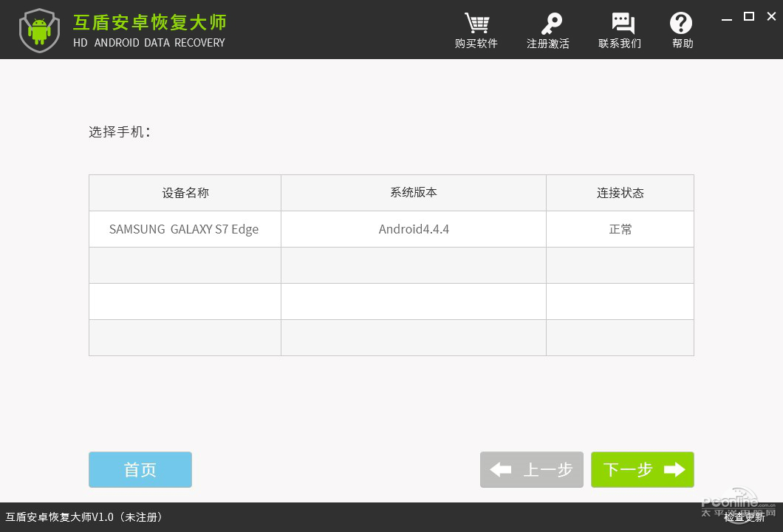
Task: Go to 首页 home page button
Action: 140,469
